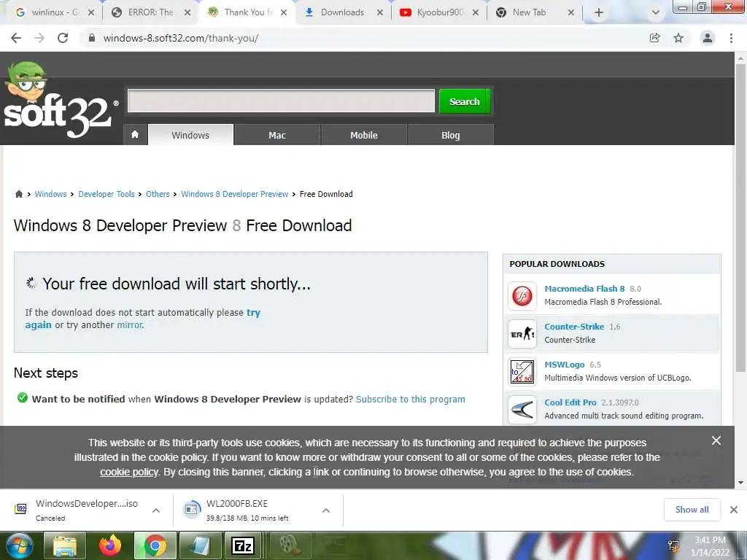
Task: Switch to the Downloads tab
Action: (x=342, y=12)
